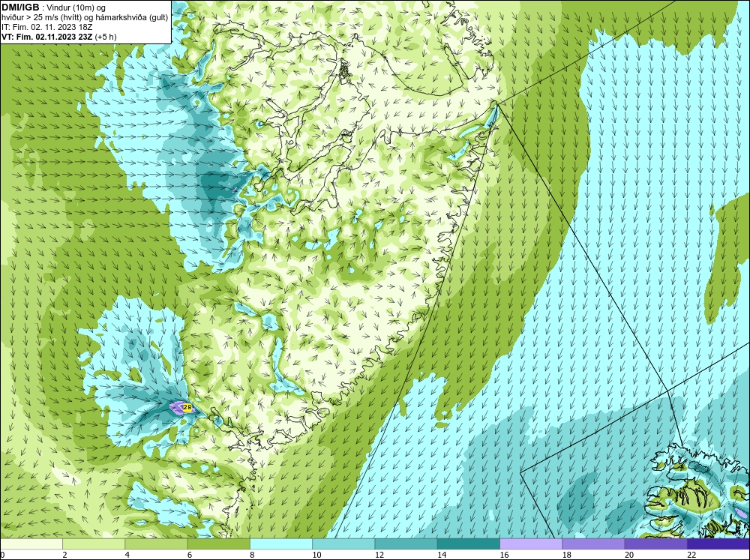Click the legend value label 12

[379, 555]
